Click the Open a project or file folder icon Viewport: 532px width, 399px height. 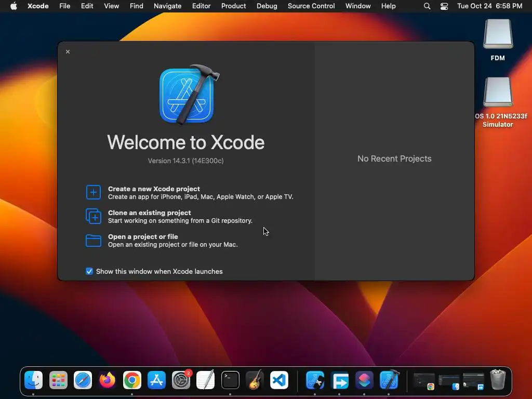tap(94, 241)
